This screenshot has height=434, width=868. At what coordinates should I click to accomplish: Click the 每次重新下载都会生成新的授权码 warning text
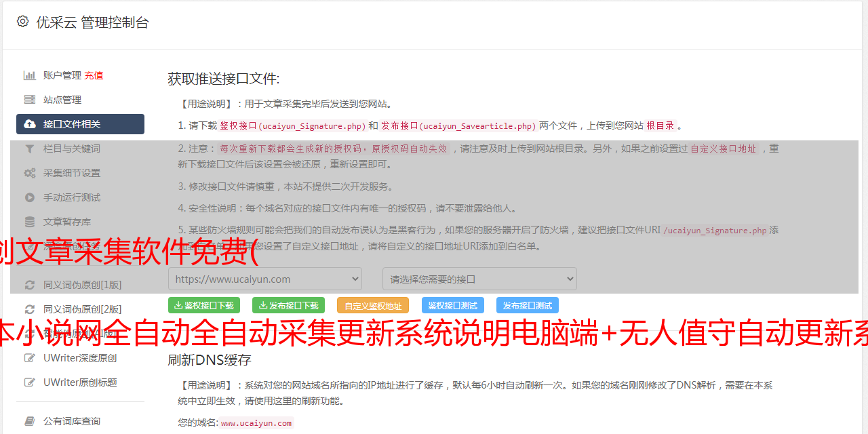[334, 149]
